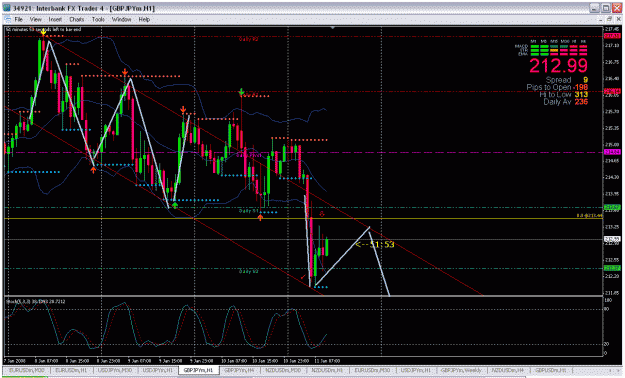Open the File menu
This screenshot has width=625, height=378.
pyautogui.click(x=18, y=19)
